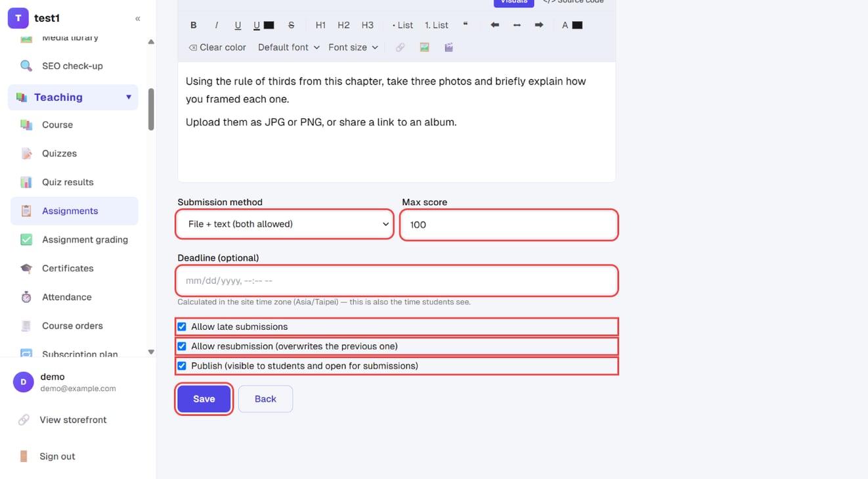Align text to the left
Image resolution: width=868 pixels, height=479 pixels.
click(494, 25)
